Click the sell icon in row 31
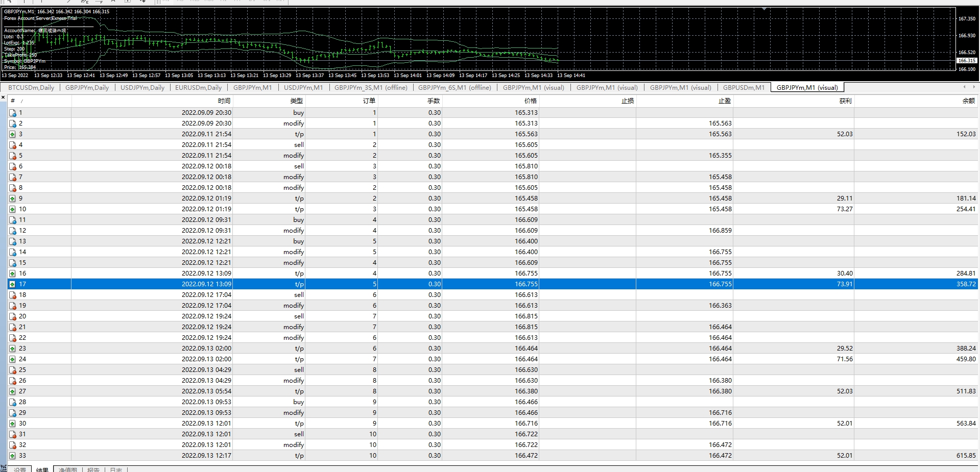980x472 pixels. (13, 434)
